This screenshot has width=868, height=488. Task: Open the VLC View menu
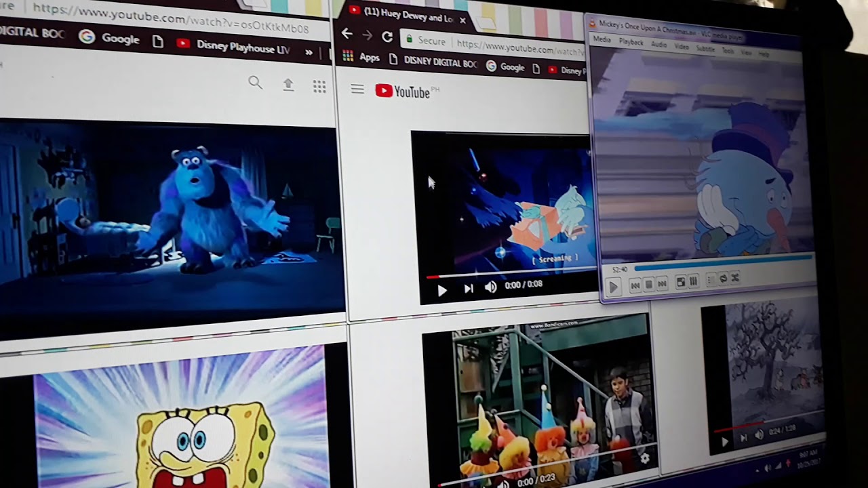(746, 52)
